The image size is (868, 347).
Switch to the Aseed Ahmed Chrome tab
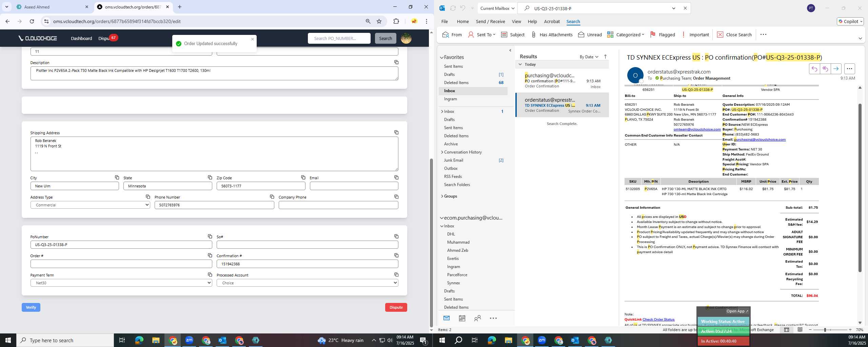tap(51, 7)
